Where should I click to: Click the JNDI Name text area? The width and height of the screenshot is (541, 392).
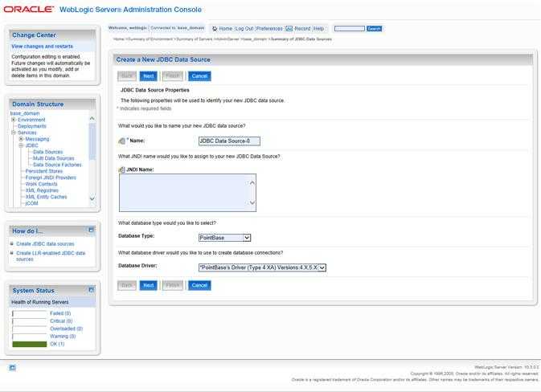click(187, 193)
